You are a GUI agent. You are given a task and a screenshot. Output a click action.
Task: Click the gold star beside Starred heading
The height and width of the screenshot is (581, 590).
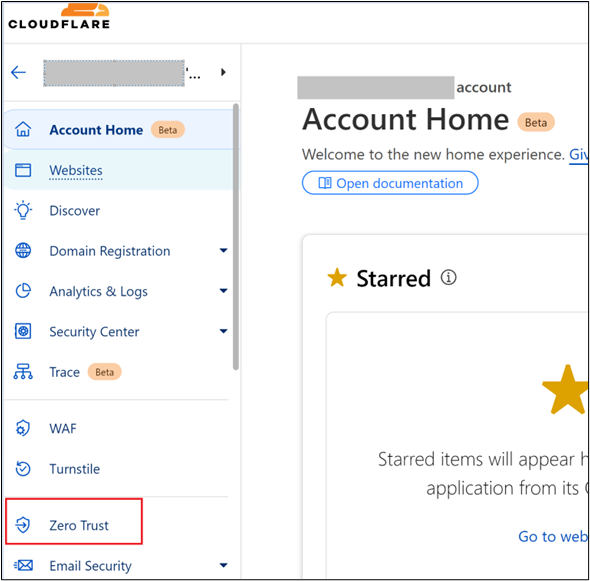tap(337, 278)
